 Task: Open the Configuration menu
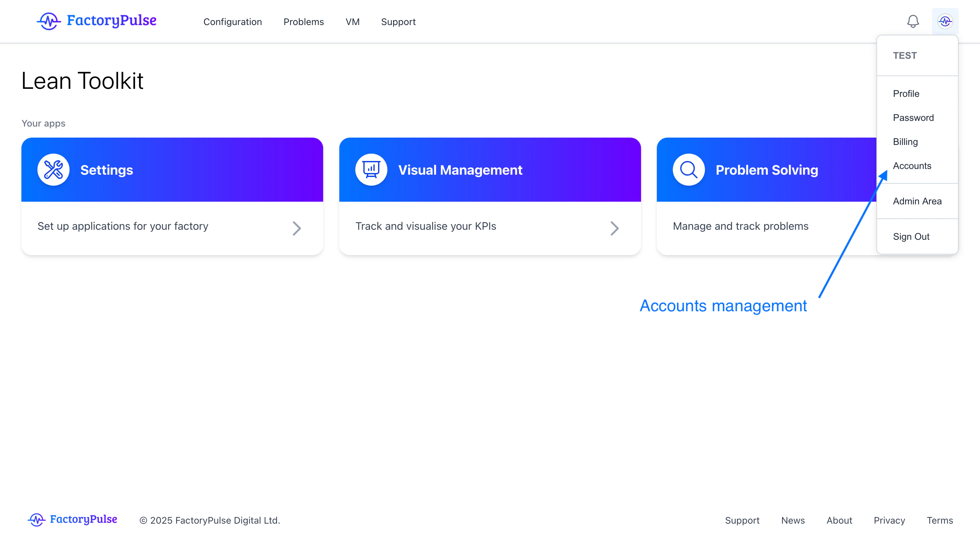coord(232,22)
